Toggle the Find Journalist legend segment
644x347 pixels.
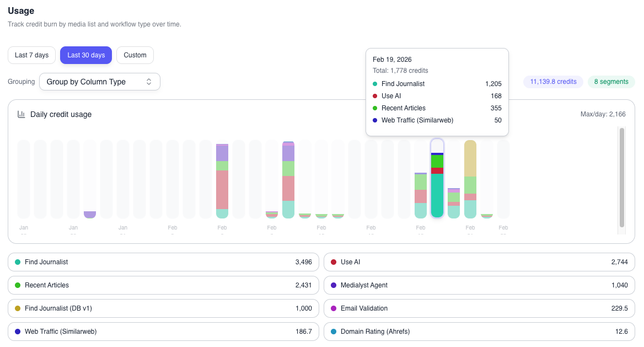click(x=163, y=262)
